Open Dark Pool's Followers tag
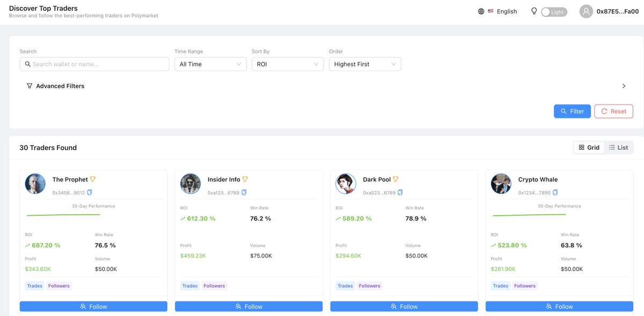Screen dimensions: 644x316 coord(370,286)
